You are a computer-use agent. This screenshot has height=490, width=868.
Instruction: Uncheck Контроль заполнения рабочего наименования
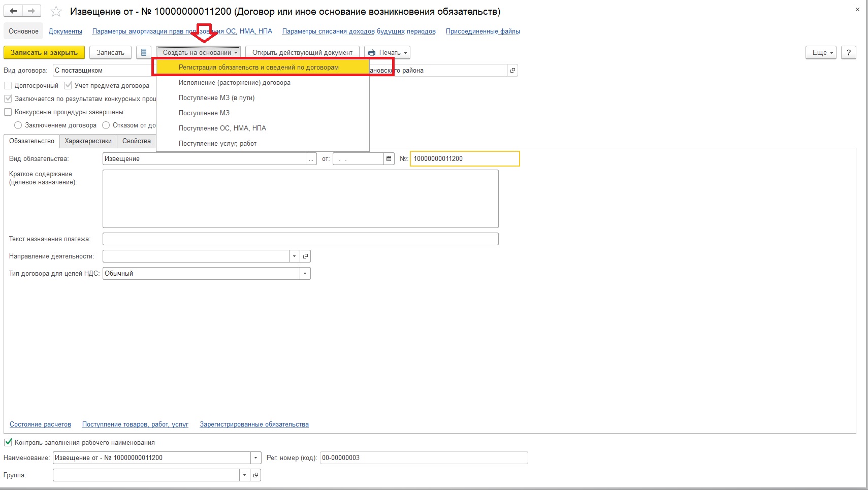click(x=8, y=442)
